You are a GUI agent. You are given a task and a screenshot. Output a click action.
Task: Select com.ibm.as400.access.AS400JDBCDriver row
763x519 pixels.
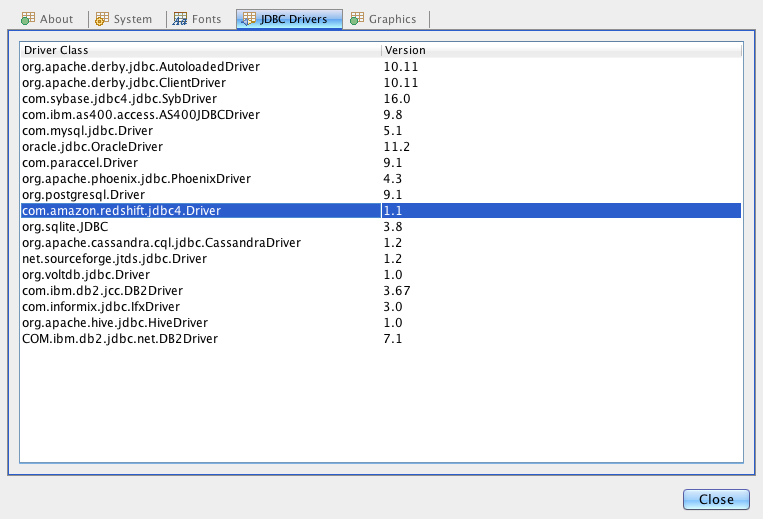381,115
